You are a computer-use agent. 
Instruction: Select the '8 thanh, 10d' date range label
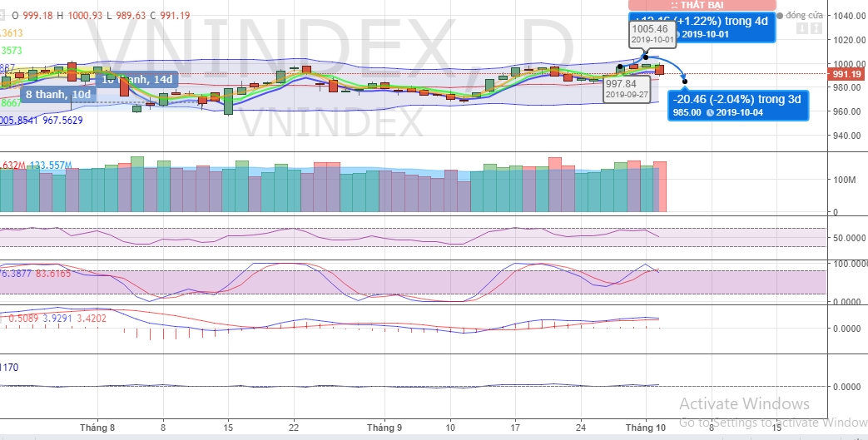(58, 94)
